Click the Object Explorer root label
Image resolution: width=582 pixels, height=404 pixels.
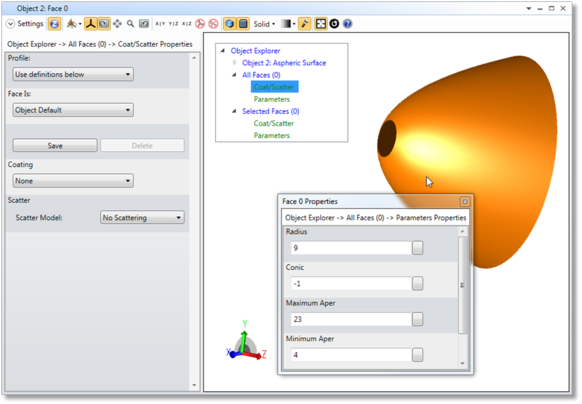(255, 51)
